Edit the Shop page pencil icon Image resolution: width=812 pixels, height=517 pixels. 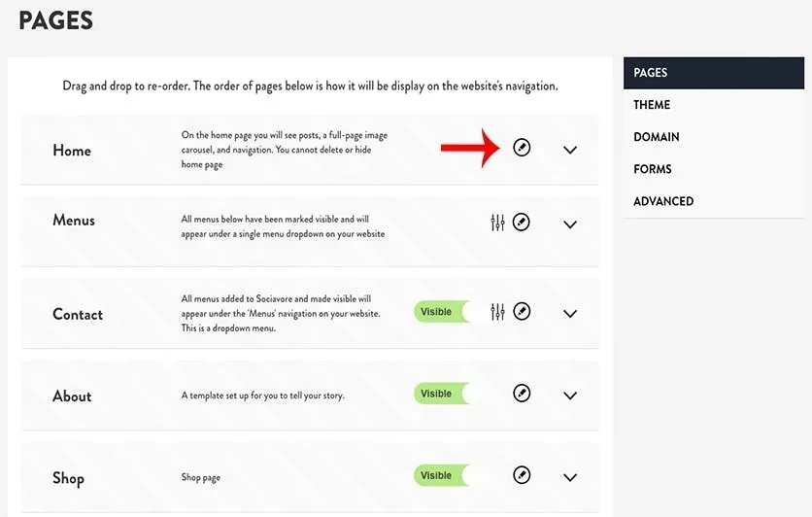click(522, 475)
